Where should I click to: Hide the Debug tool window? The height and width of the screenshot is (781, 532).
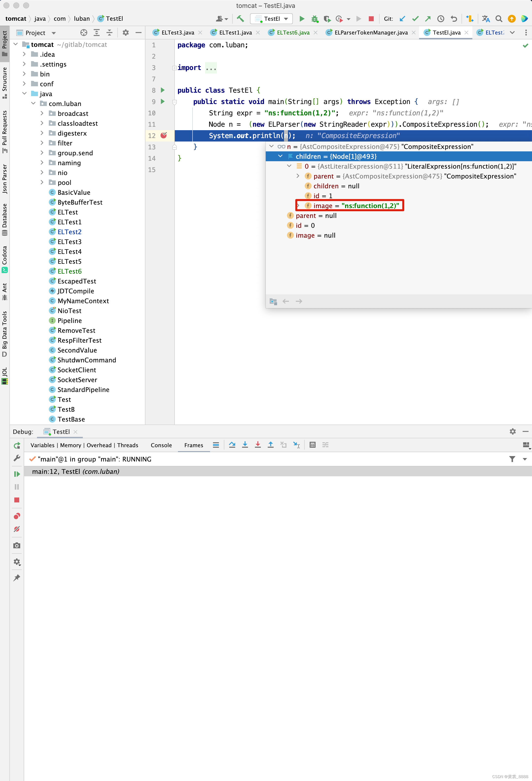click(x=525, y=431)
